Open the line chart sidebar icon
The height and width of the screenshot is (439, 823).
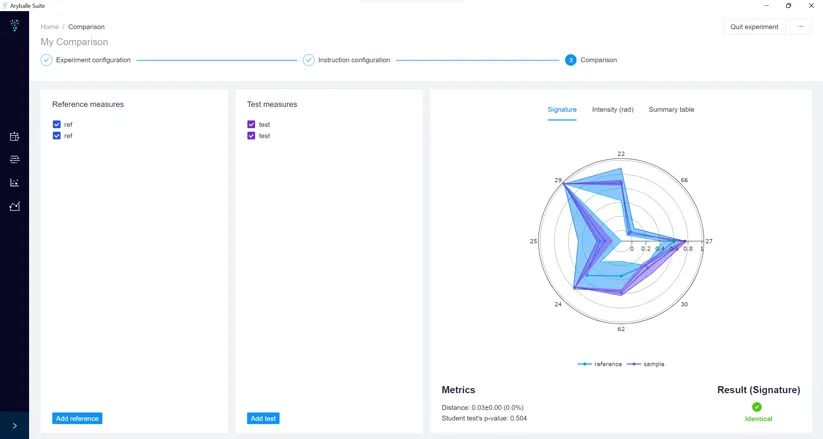pos(14,207)
